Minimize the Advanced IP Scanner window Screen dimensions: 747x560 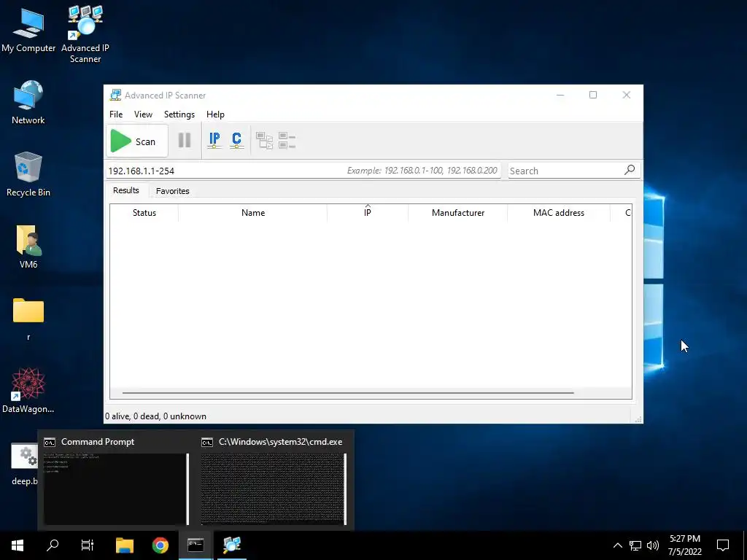tap(560, 96)
